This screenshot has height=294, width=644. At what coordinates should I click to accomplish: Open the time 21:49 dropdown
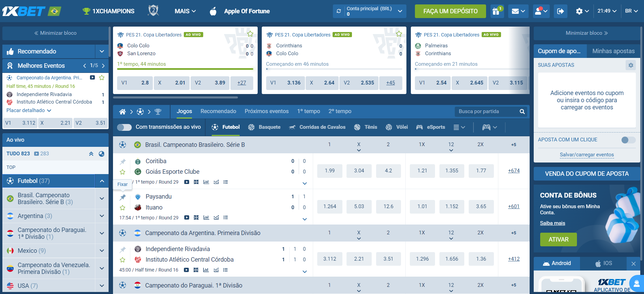point(607,11)
